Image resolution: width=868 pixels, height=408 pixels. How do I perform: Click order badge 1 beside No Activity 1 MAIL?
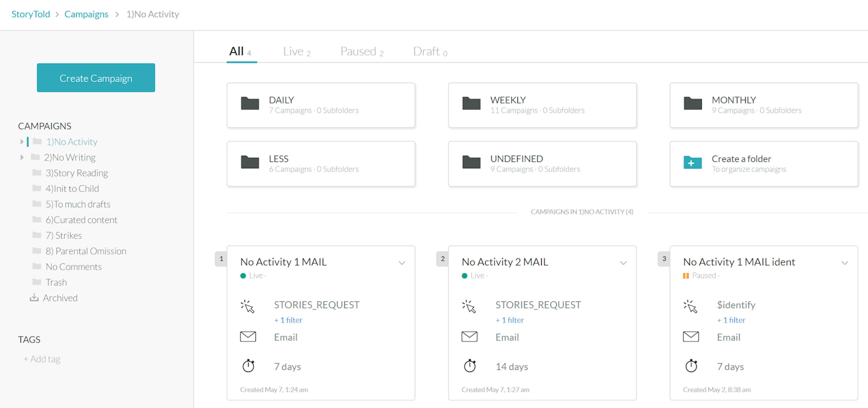click(x=221, y=259)
